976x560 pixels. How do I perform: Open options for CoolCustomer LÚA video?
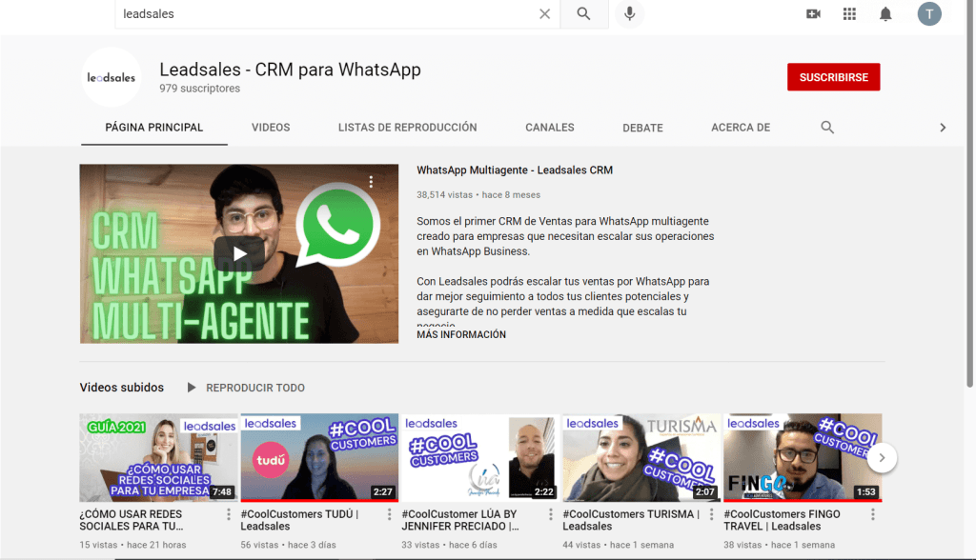point(550,514)
